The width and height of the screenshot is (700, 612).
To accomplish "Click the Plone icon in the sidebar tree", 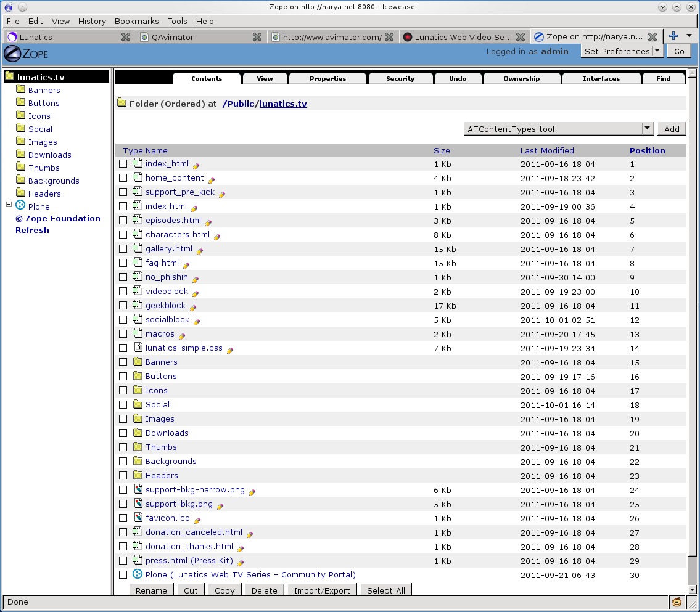I will click(20, 205).
